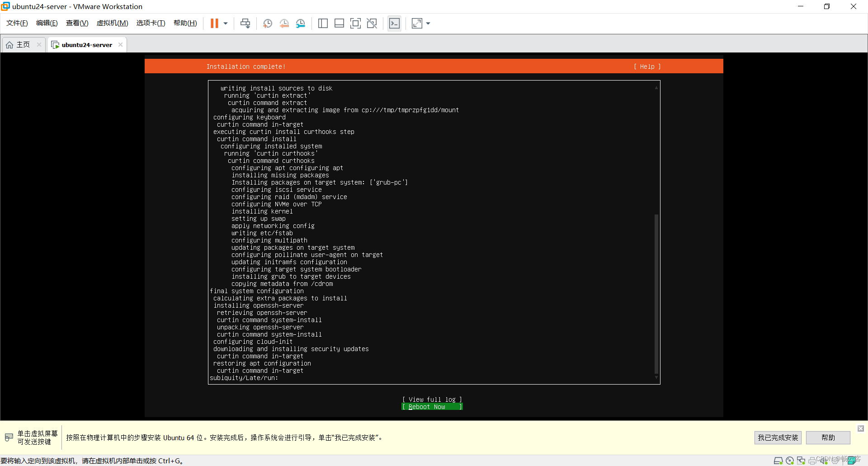The image size is (868, 466).
Task: Click the CD/DVD drive status icon
Action: (x=790, y=461)
